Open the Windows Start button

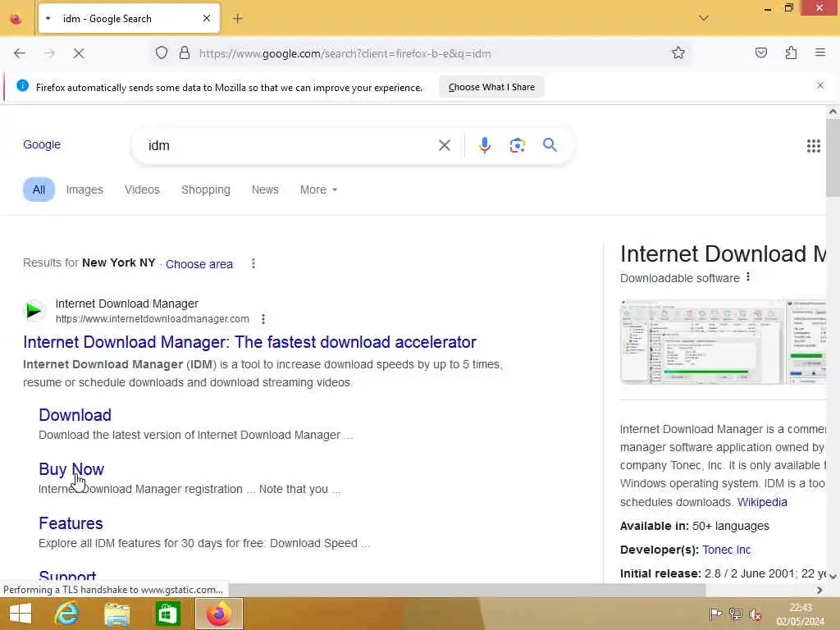click(x=21, y=614)
